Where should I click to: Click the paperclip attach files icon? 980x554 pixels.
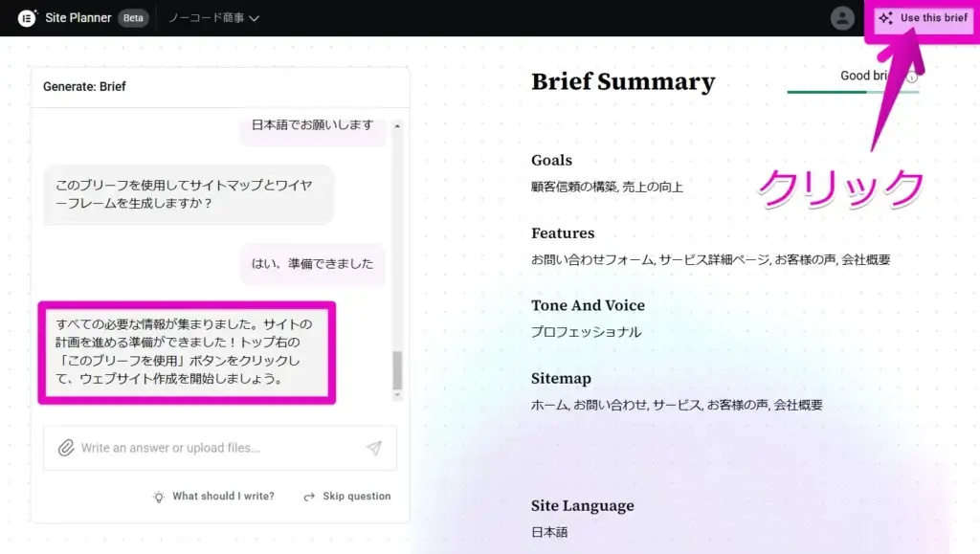(66, 448)
